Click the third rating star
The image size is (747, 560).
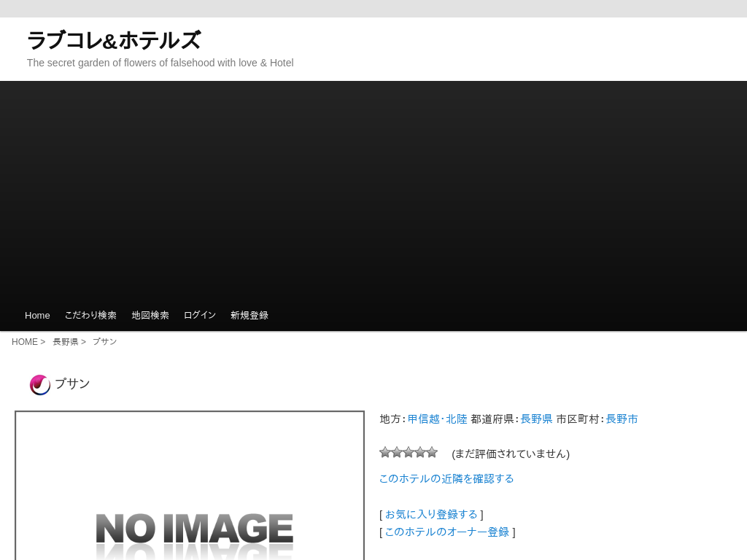pyautogui.click(x=409, y=452)
